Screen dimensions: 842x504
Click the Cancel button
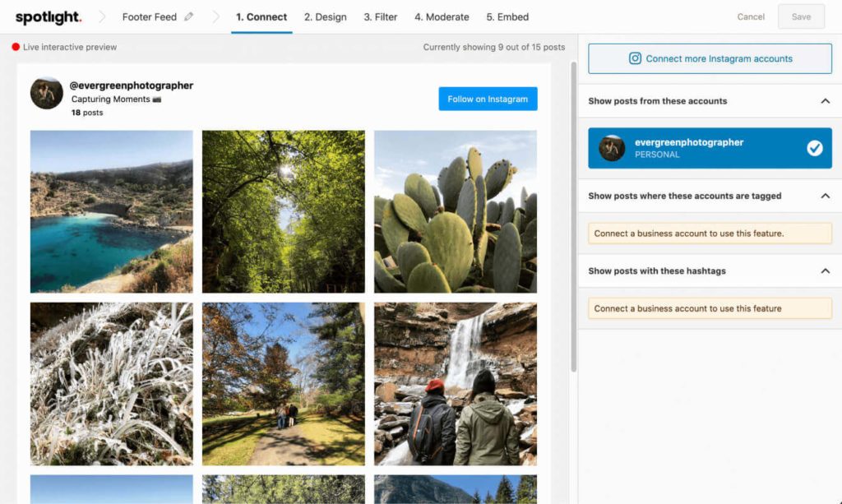coord(750,16)
